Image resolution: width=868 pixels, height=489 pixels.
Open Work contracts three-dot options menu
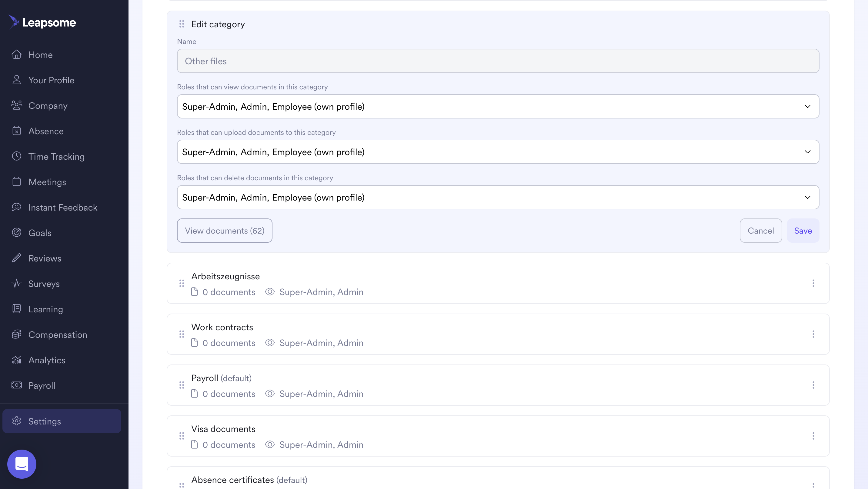[x=813, y=334]
